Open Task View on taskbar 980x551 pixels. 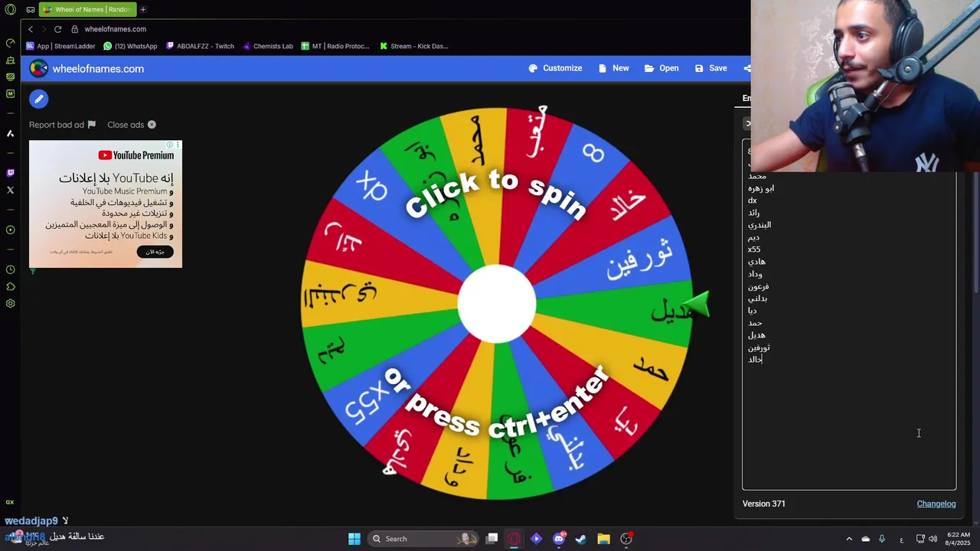[x=492, y=539]
